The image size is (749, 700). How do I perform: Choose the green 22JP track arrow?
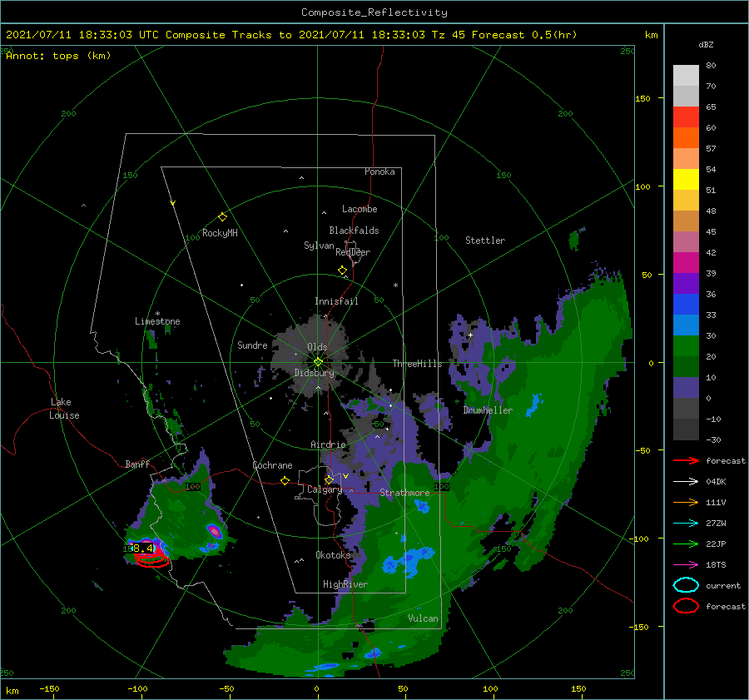[x=686, y=544]
